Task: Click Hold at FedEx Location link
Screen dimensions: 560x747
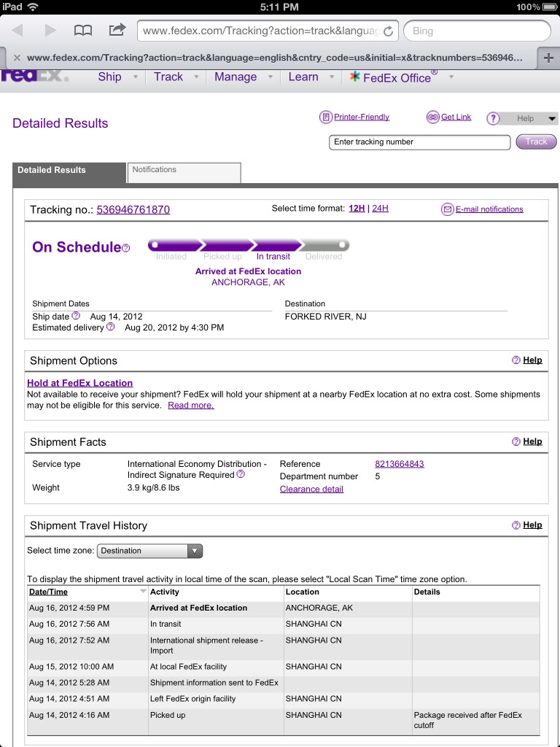Action: (x=80, y=383)
